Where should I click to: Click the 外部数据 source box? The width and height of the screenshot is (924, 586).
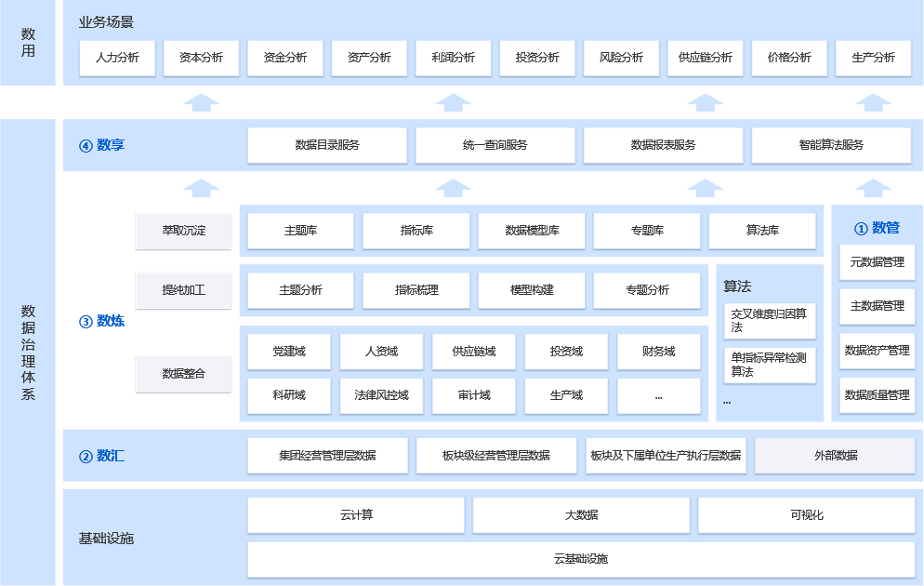[x=835, y=456]
